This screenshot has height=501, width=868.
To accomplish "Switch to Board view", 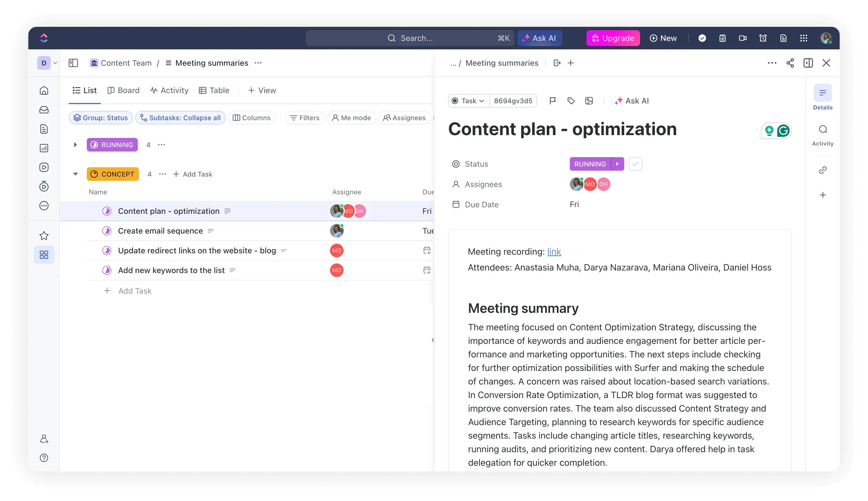I will click(x=123, y=90).
